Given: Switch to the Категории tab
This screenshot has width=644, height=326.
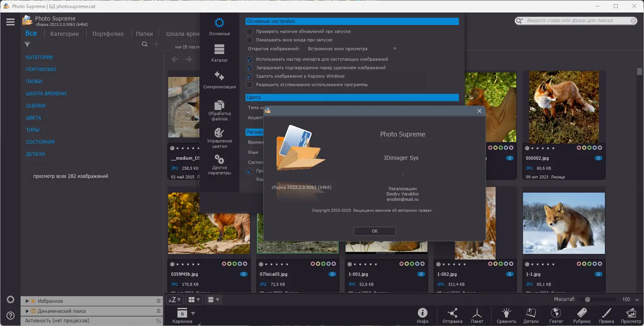Looking at the screenshot, I should tap(65, 34).
